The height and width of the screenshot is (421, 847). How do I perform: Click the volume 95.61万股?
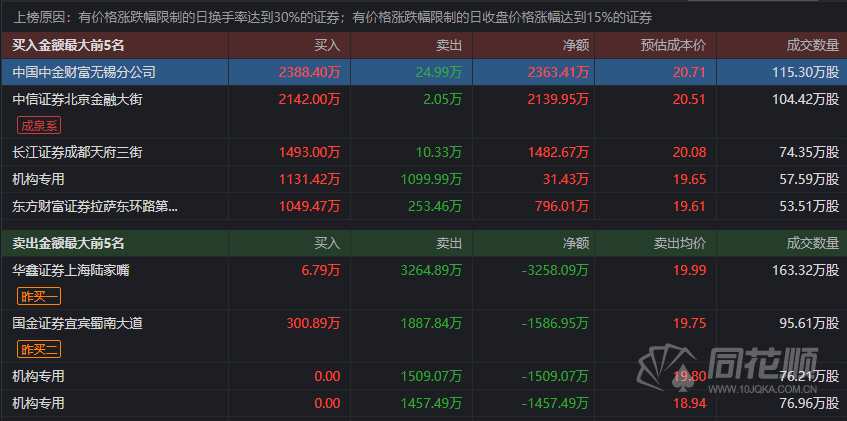[810, 323]
